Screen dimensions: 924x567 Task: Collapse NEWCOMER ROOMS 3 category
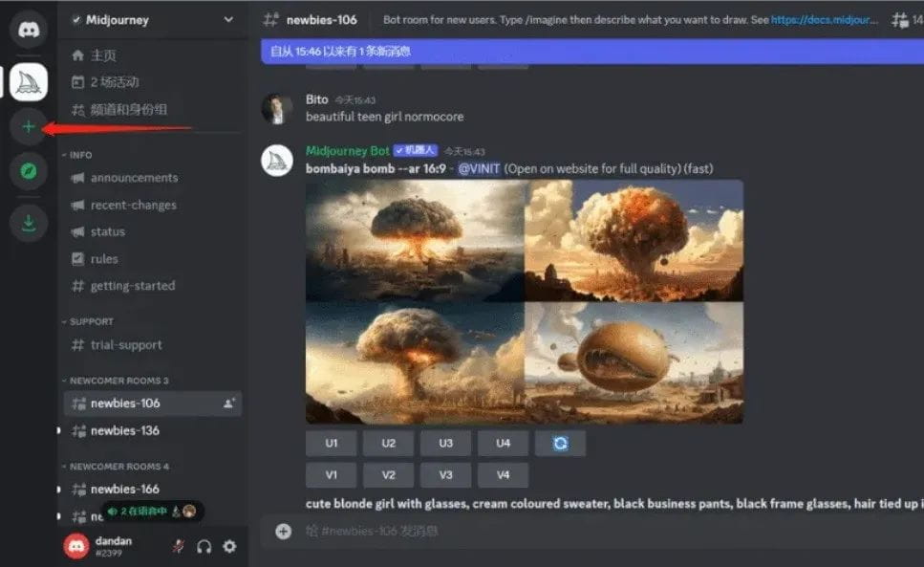click(116, 381)
